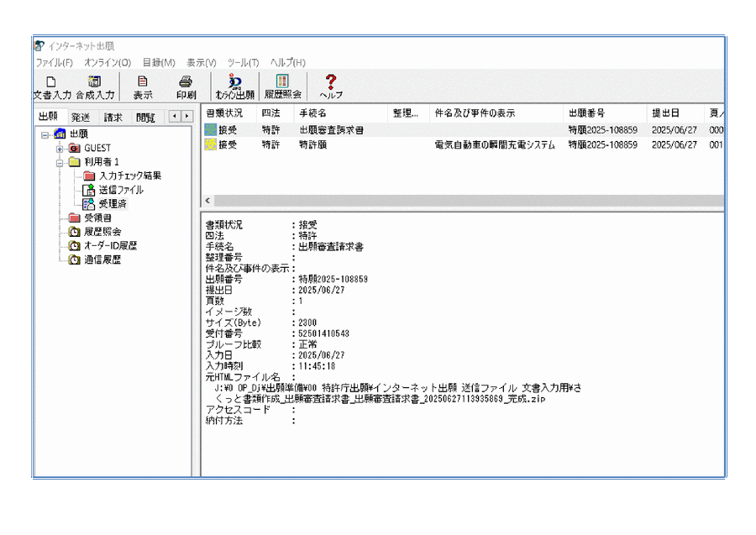
Task: Expand the GUEST tree node
Action: click(x=60, y=148)
